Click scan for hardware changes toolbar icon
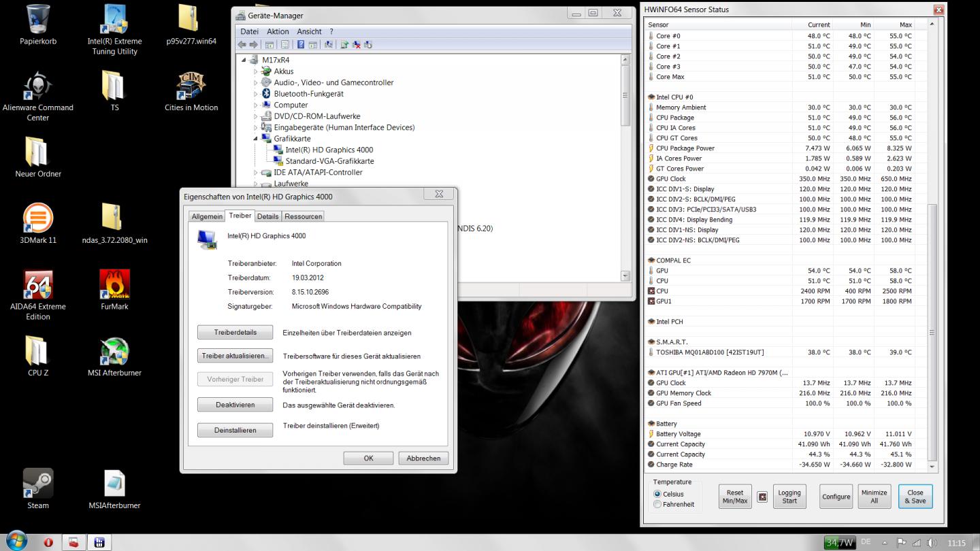This screenshot has height=551, width=980. (329, 45)
